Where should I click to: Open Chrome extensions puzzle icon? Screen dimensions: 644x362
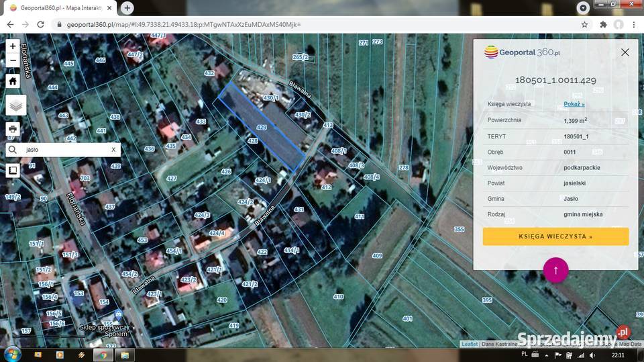click(603, 25)
